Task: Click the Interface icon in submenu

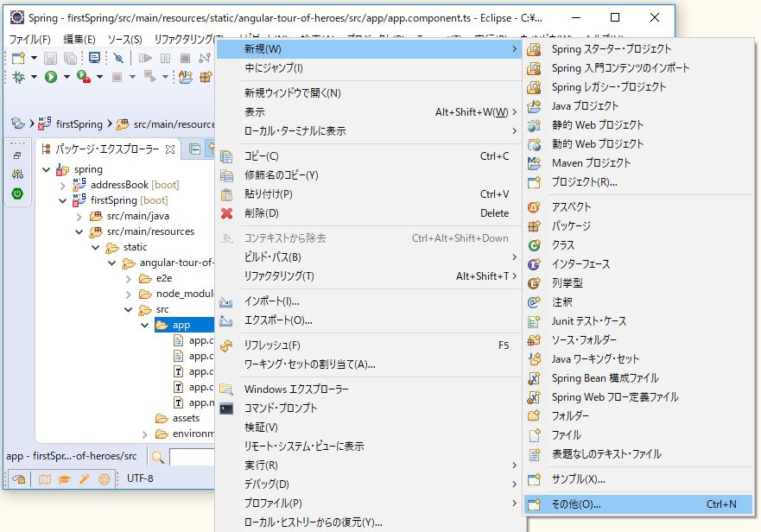Action: (x=534, y=264)
